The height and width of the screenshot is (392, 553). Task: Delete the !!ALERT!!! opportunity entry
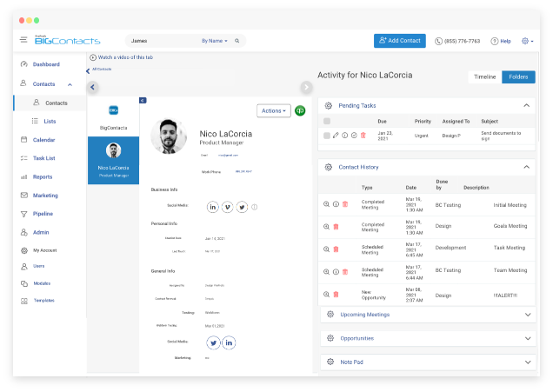click(x=336, y=295)
